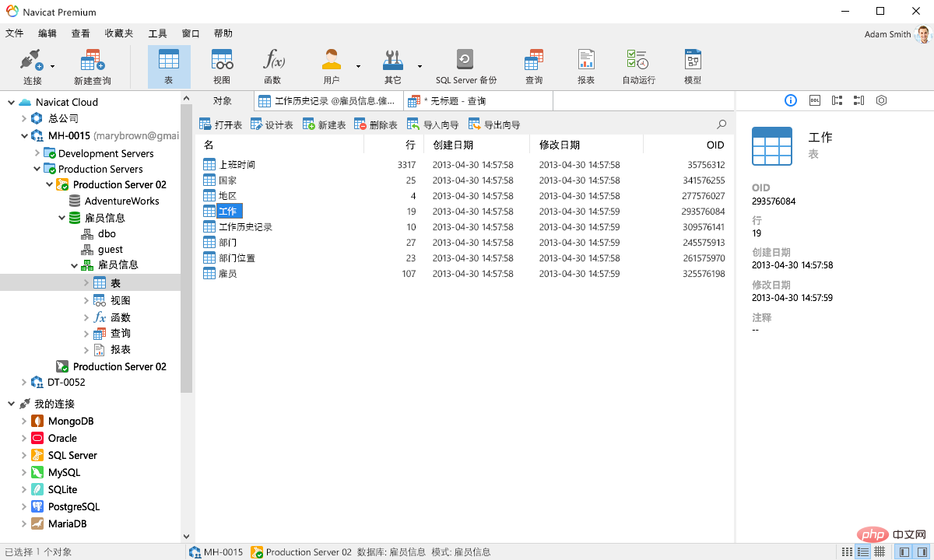Toggle the right information pane icon
The width and height of the screenshot is (934, 560).
pyautogui.click(x=921, y=551)
